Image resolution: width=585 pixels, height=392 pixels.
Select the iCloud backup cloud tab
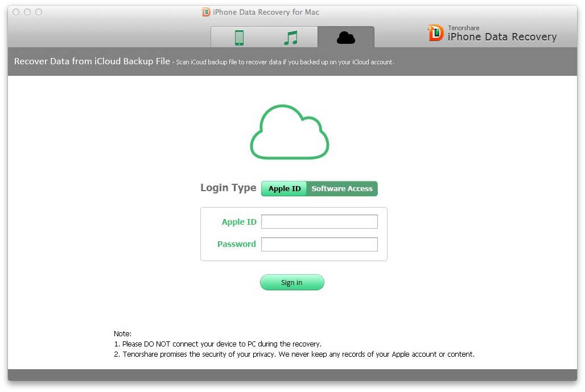pyautogui.click(x=345, y=38)
